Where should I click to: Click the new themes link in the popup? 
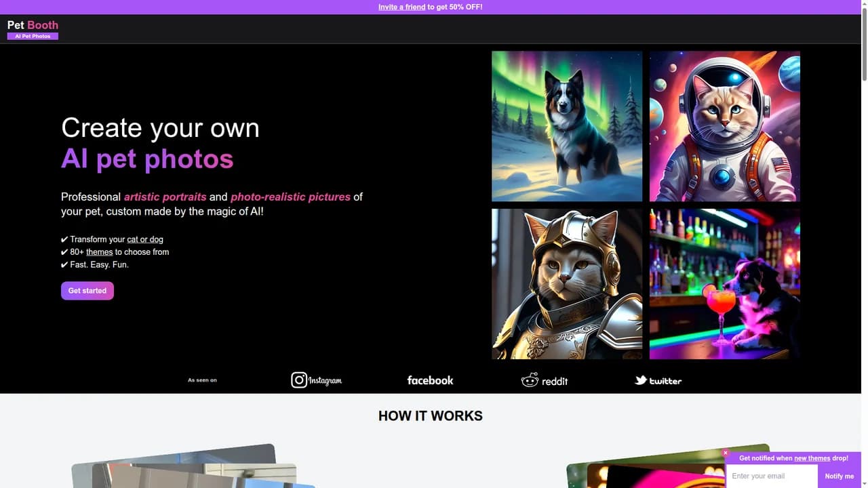(x=812, y=458)
